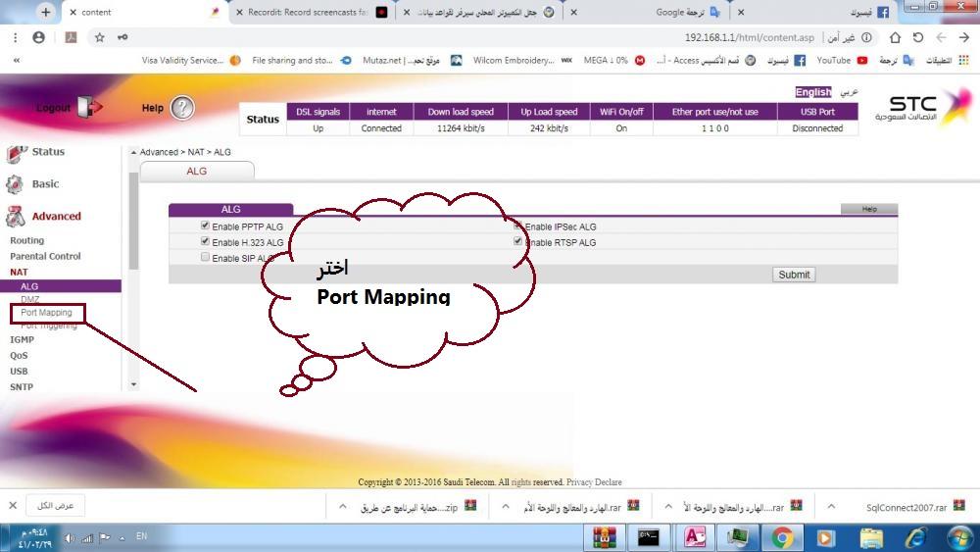Open Help via the question mark icon
This screenshot has width=980, height=552.
tap(182, 109)
